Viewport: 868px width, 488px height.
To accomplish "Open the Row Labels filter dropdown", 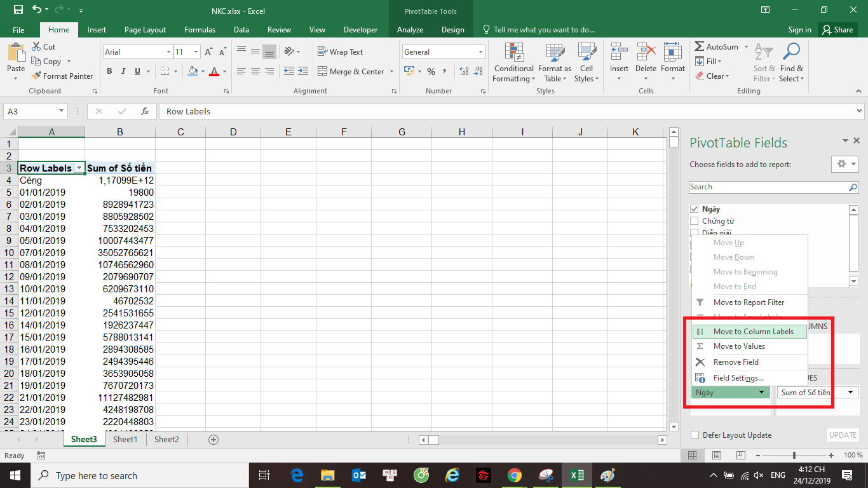I will 79,168.
